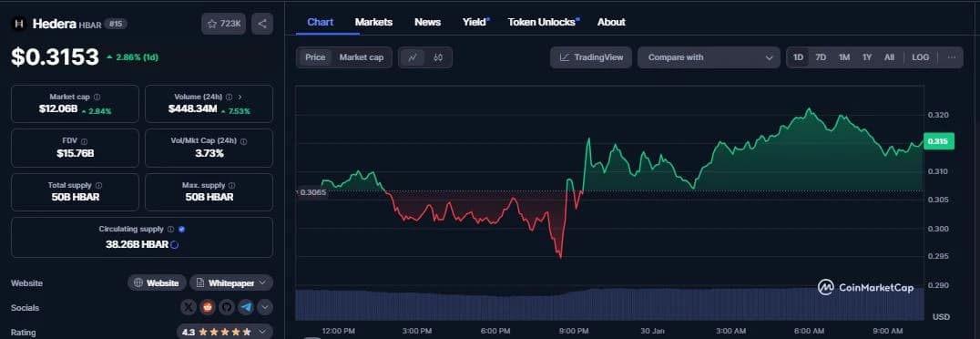Open the Max. supply info icon
The height and width of the screenshot is (339, 980).
(x=232, y=185)
